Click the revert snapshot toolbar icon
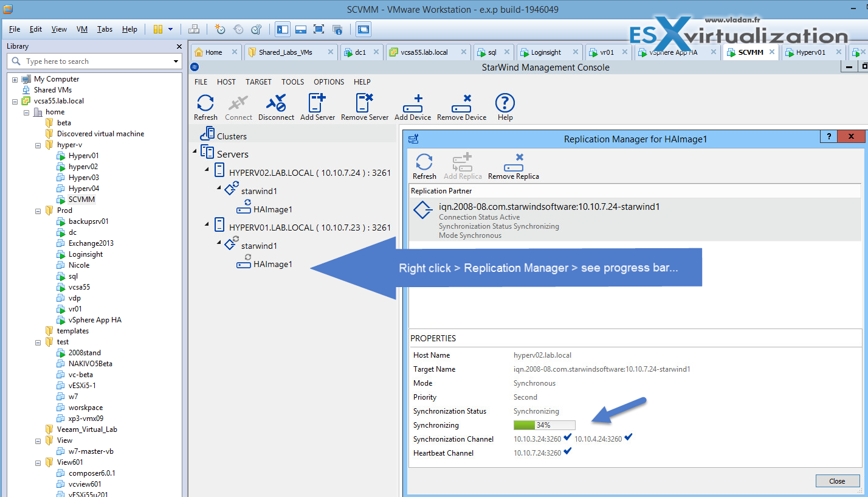The image size is (868, 497). (238, 29)
